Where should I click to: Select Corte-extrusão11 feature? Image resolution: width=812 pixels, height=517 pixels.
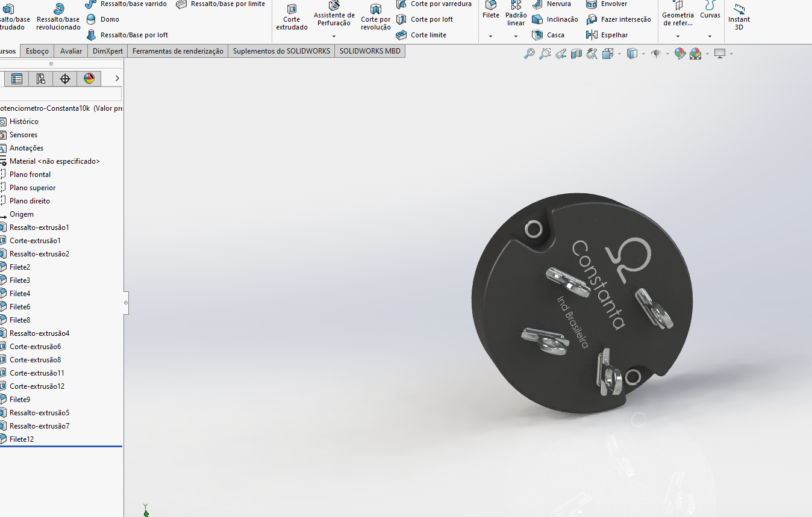37,373
